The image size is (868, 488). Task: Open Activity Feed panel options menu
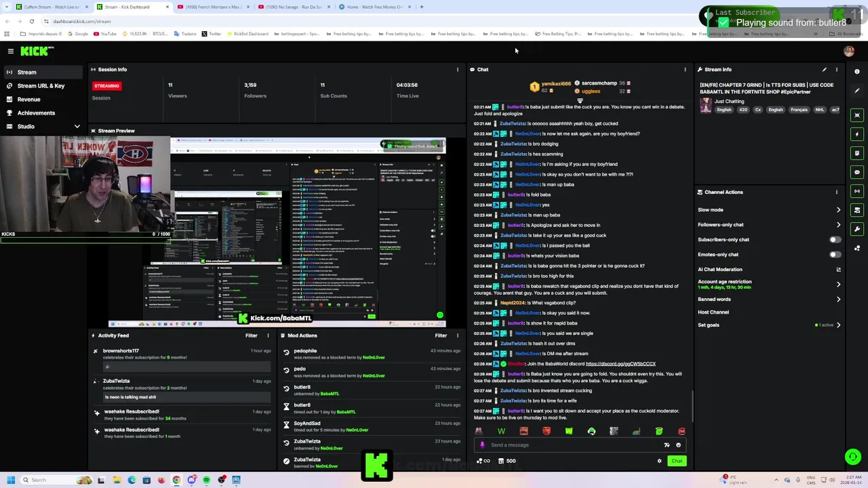(x=268, y=335)
